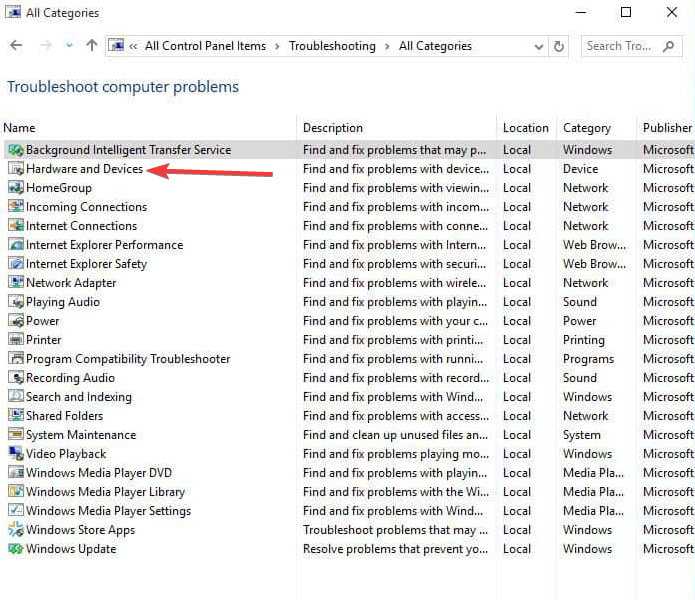Go to All Control Panel Items breadcrumb
This screenshot has height=600, width=695.
205,46
